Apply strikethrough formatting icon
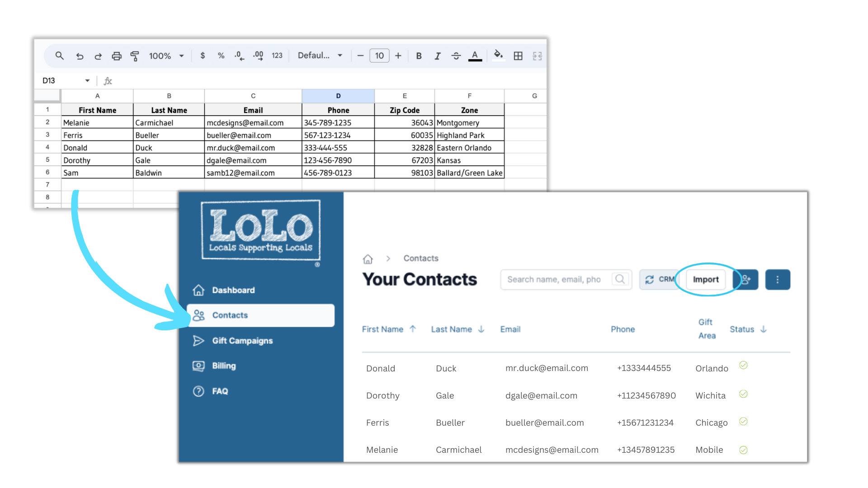 (456, 56)
